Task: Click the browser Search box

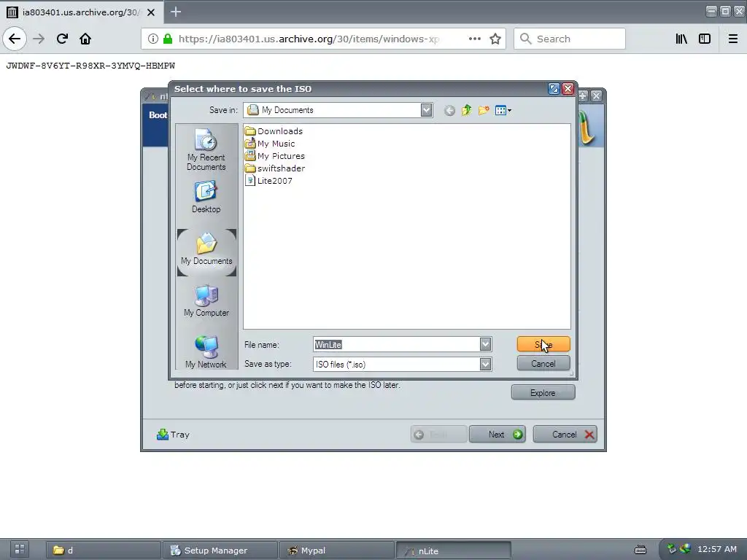Action: click(570, 39)
